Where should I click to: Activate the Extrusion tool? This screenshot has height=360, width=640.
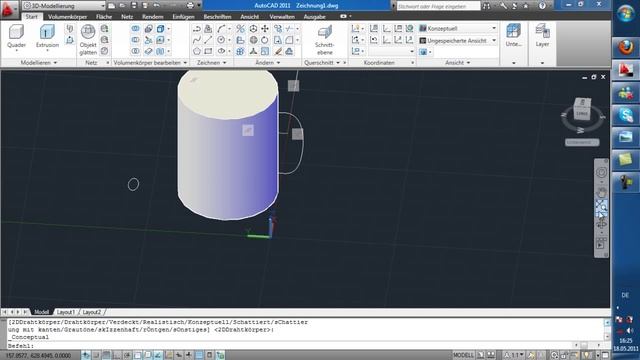47,36
